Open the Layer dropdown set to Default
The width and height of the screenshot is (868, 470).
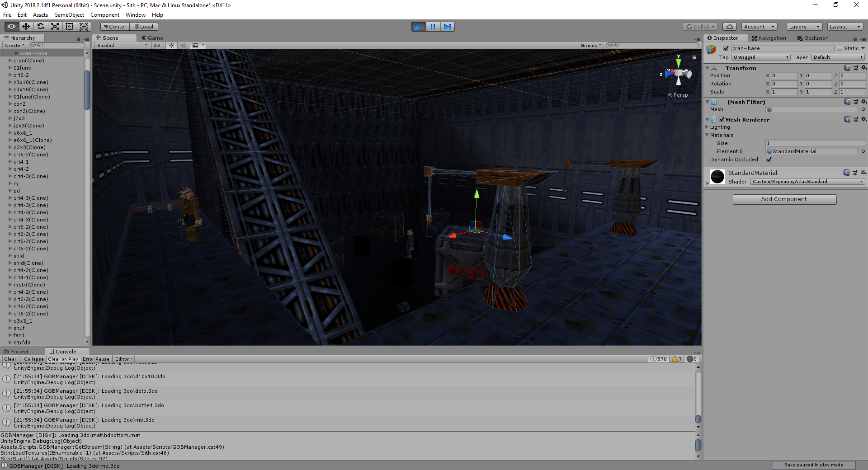click(838, 57)
